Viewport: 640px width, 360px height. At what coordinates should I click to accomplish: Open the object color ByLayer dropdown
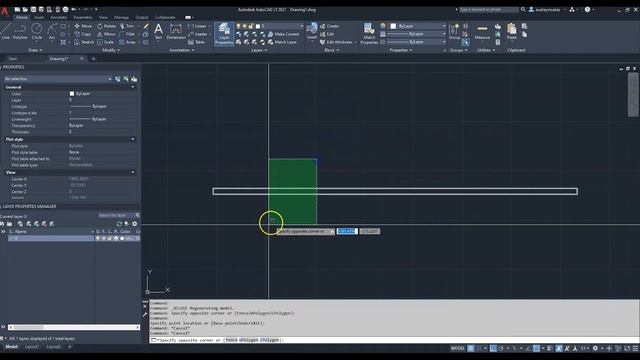[x=418, y=26]
